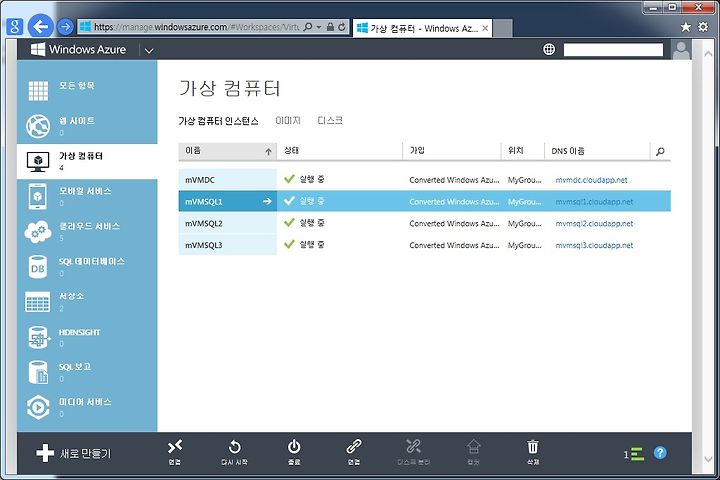This screenshot has height=480, width=720.
Task: Select the Virtual Machines monitor icon
Action: tap(38, 162)
